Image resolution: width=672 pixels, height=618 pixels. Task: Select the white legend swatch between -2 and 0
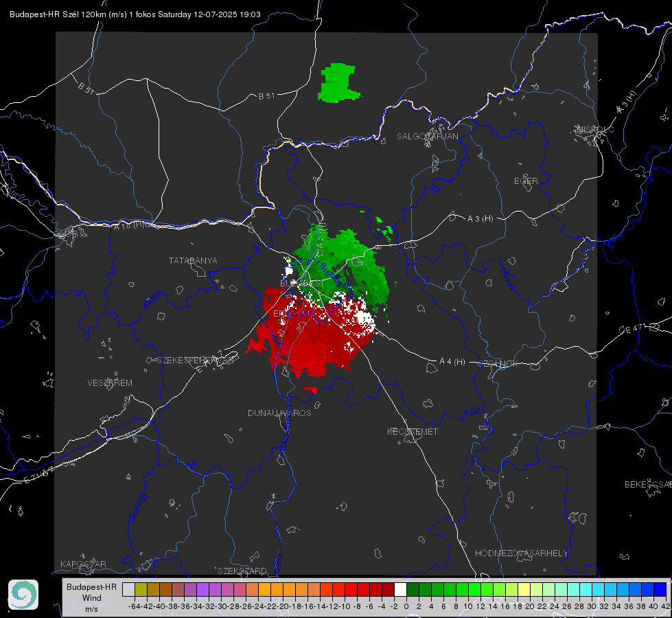click(400, 589)
